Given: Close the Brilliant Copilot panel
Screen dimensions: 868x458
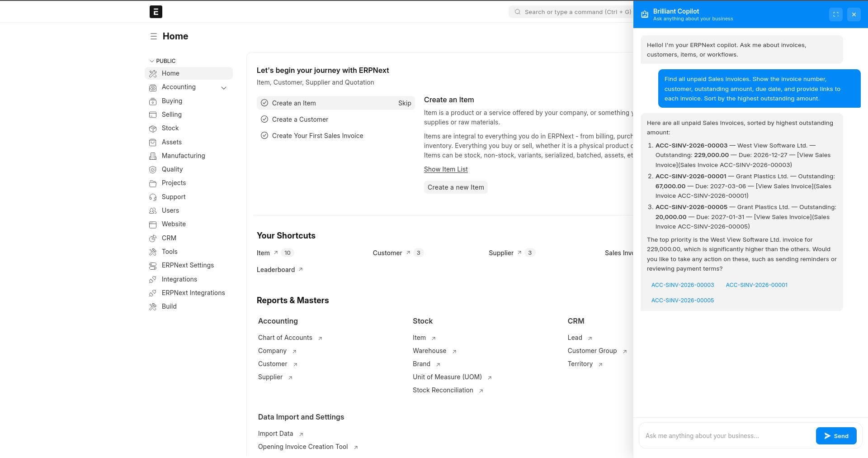Looking at the screenshot, I should click(x=854, y=14).
